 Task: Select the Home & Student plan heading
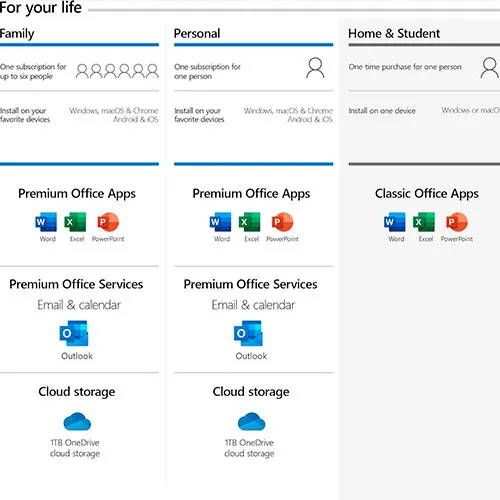point(394,33)
